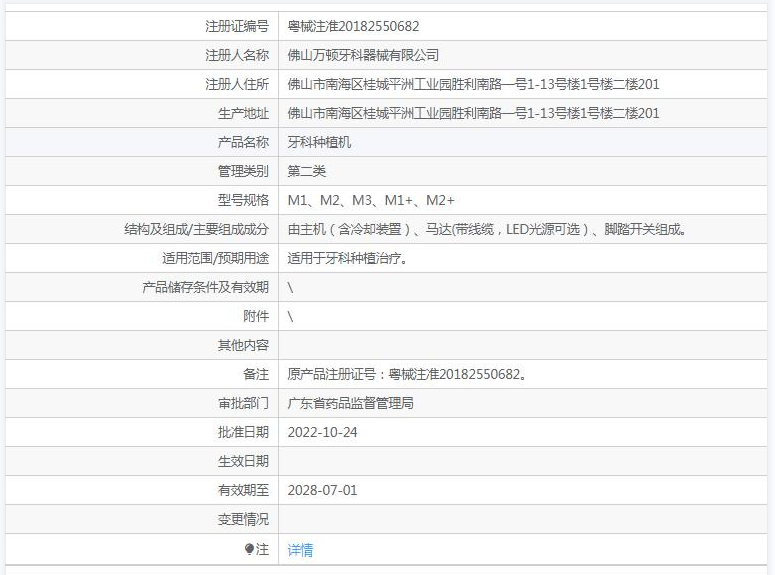Click the 审批部门 label

click(243, 403)
